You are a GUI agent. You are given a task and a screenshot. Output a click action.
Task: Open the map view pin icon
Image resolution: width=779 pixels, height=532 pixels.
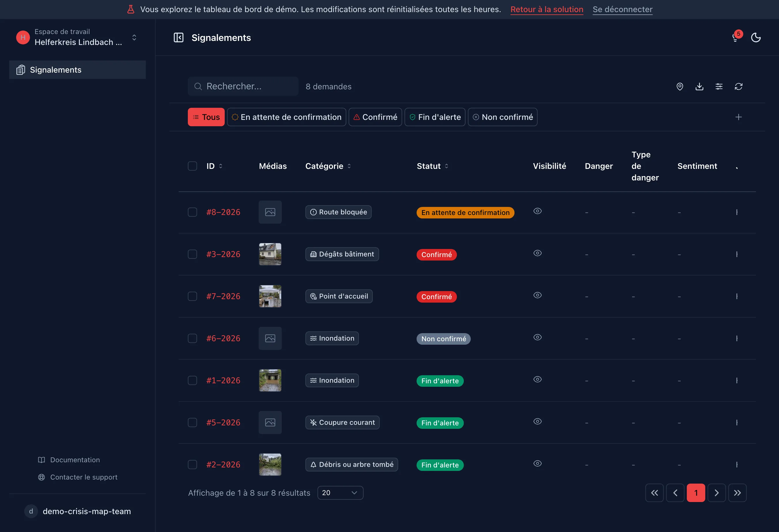pos(679,86)
